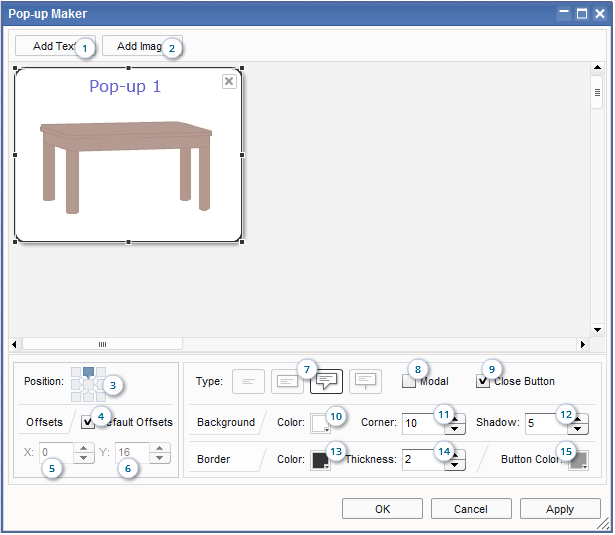The height and width of the screenshot is (535, 615).
Task: Decrease the Shadow value
Action: pos(578,429)
